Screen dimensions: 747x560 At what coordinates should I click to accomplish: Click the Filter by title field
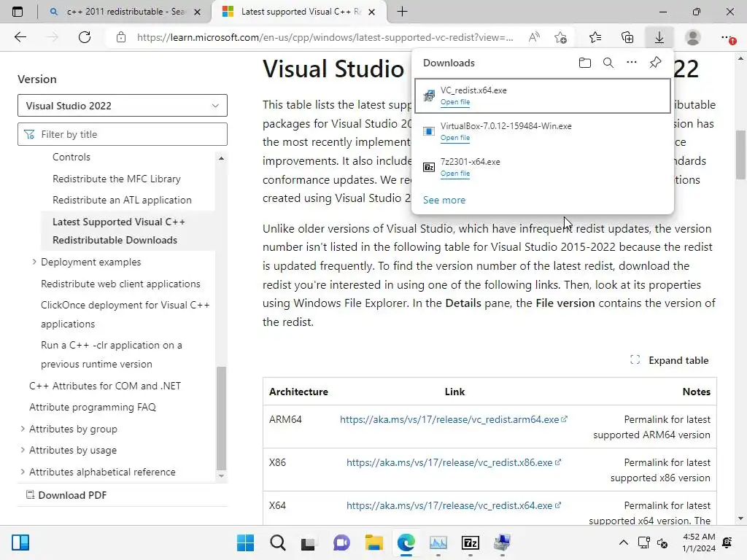click(x=123, y=134)
